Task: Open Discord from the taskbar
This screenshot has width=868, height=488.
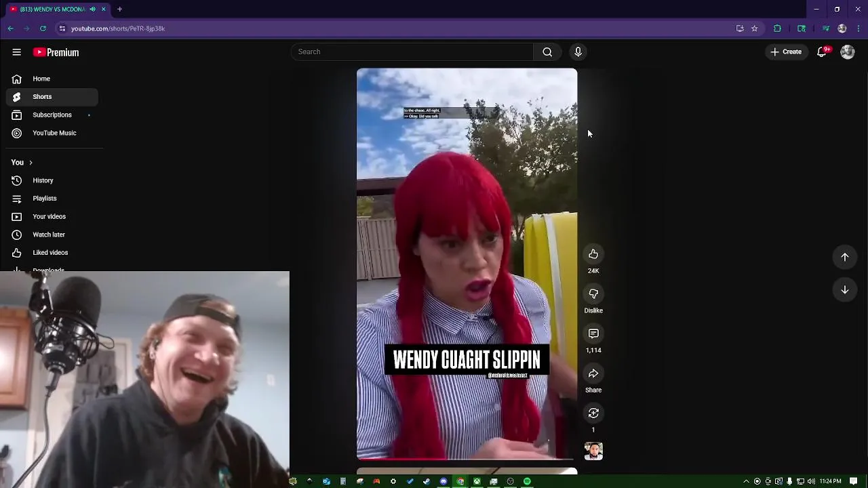Action: coord(443,481)
